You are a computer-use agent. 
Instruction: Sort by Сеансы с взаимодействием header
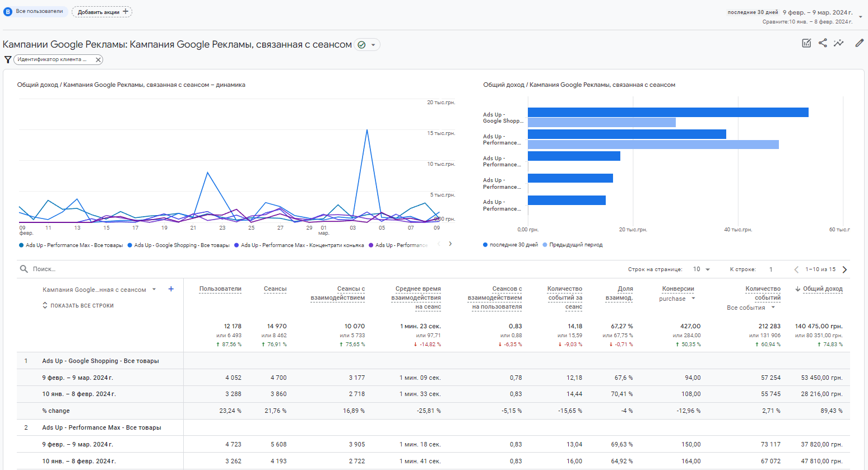(338, 293)
